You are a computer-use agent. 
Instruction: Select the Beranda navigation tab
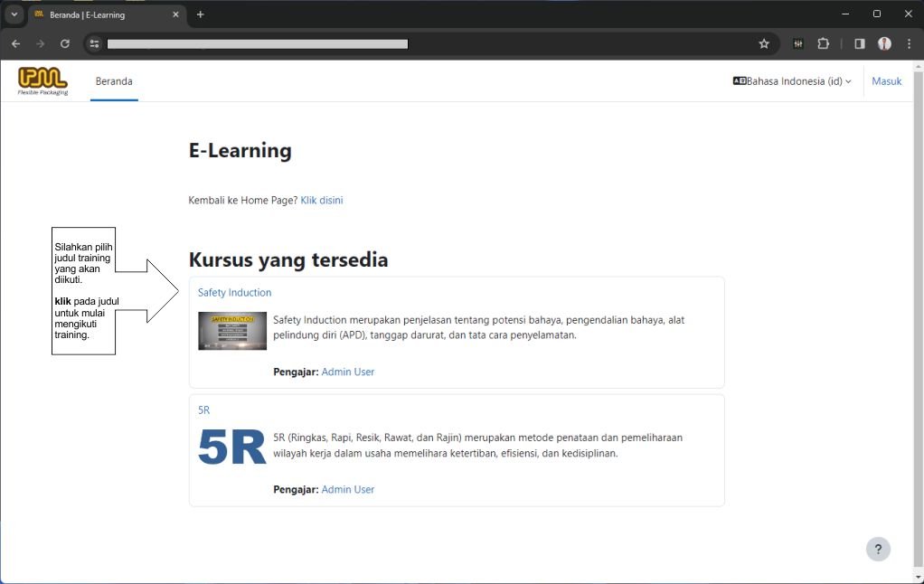114,81
